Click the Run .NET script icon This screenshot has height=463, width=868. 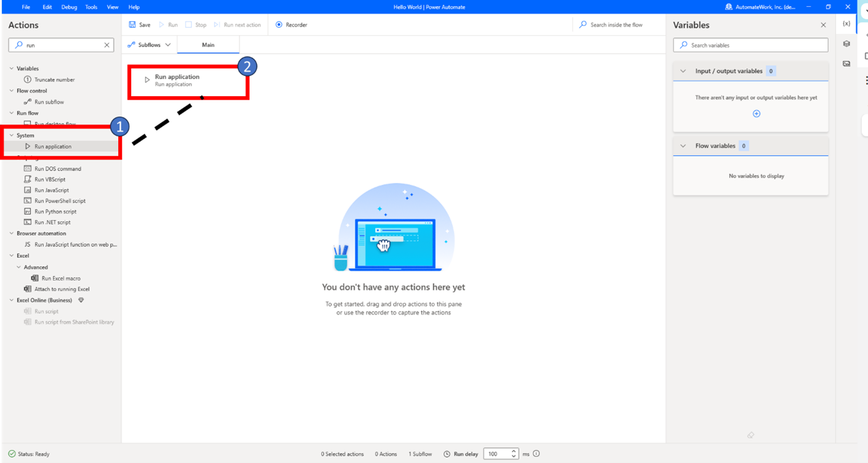click(27, 222)
